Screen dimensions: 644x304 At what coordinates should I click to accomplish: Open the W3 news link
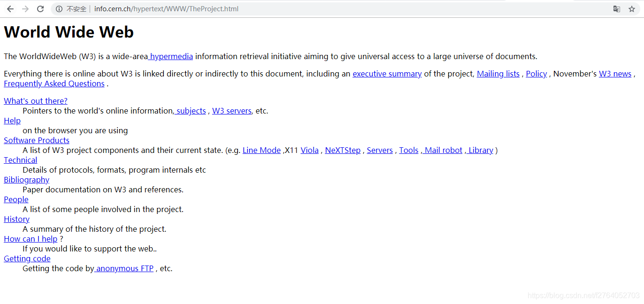[x=615, y=74]
